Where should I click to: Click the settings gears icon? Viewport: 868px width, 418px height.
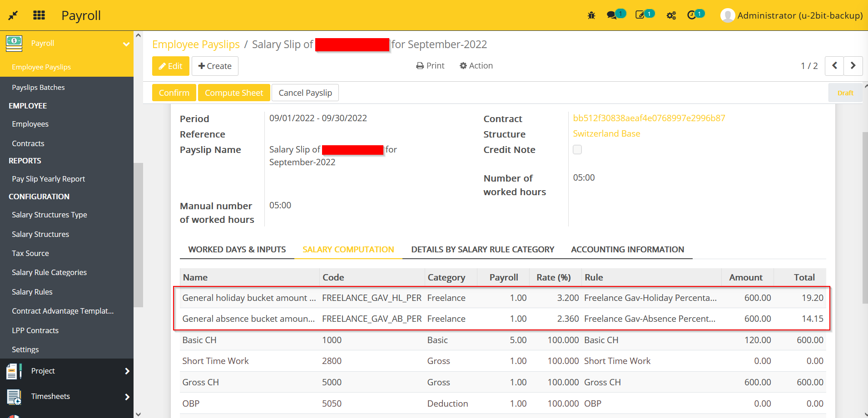[671, 15]
